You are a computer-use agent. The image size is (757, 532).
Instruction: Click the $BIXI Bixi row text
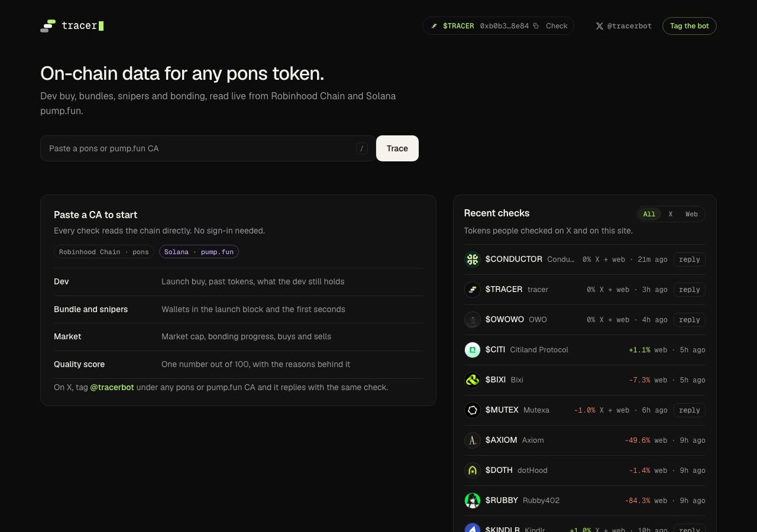(x=504, y=380)
